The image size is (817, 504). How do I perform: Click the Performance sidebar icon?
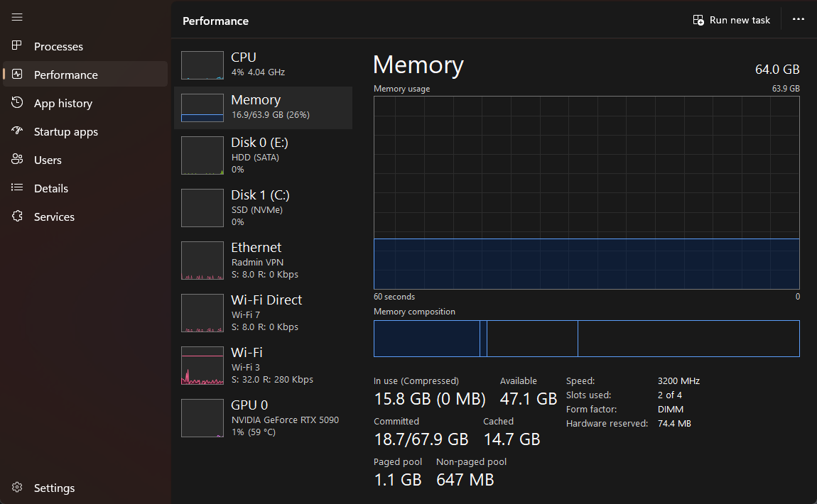tap(17, 75)
